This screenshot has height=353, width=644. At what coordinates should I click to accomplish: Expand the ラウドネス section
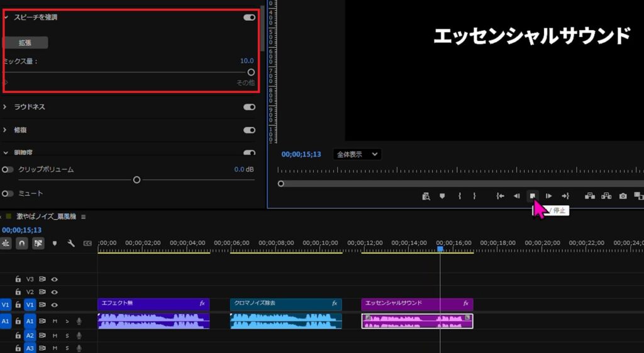[5, 107]
